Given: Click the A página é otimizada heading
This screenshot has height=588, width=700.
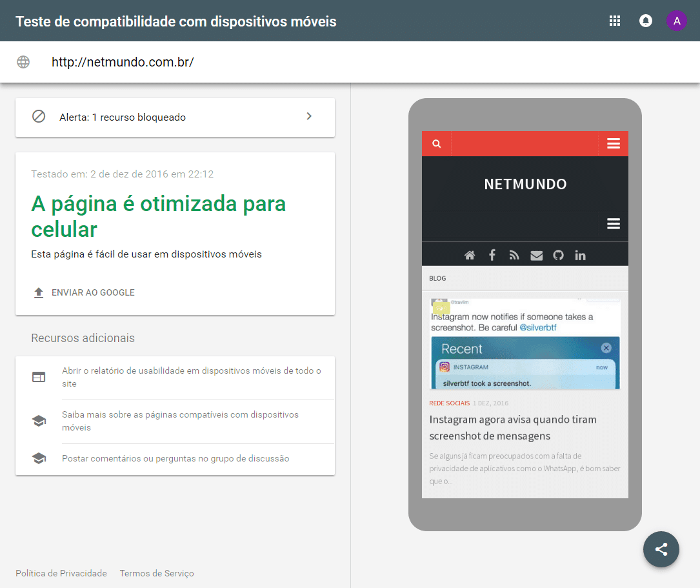Looking at the screenshot, I should [159, 216].
